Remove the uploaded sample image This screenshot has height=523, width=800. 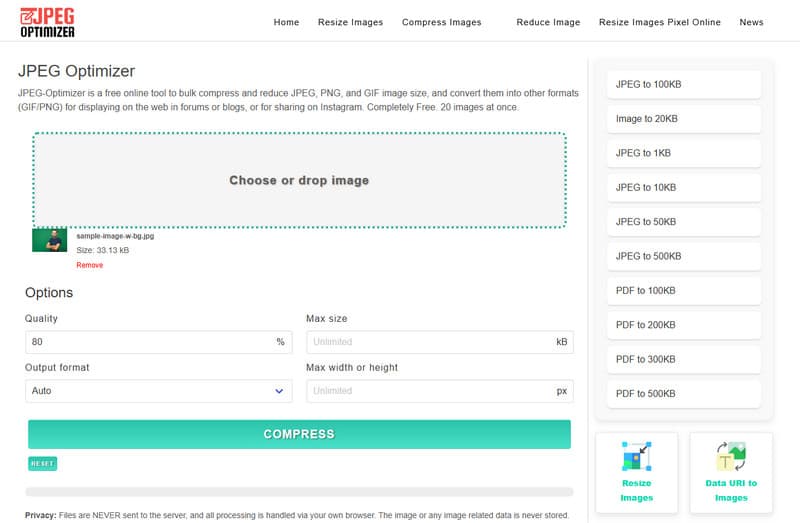(89, 265)
